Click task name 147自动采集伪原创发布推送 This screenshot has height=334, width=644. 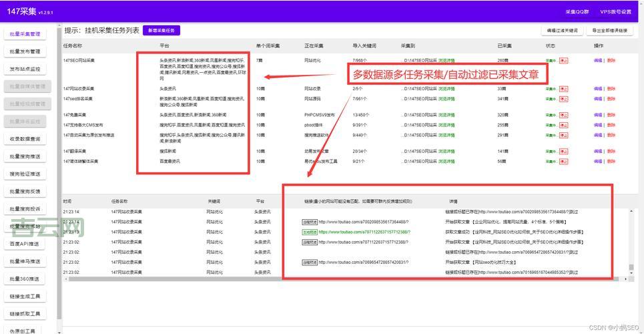pyautogui.click(x=89, y=135)
